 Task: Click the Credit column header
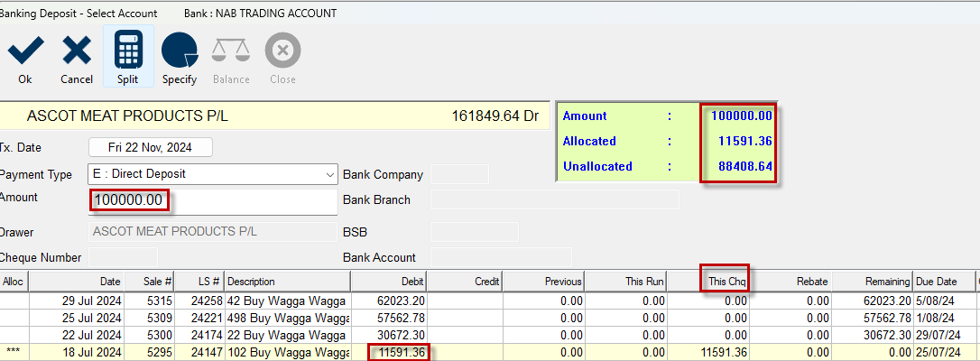[x=466, y=282]
